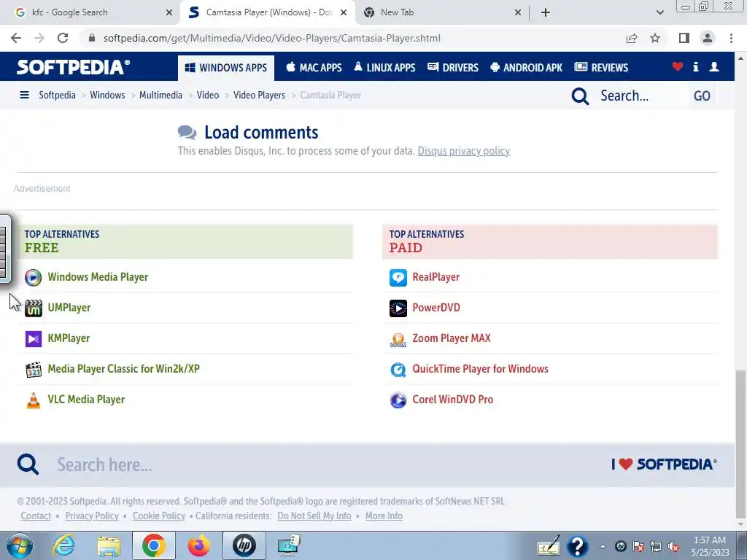Open the Reviews section
The height and width of the screenshot is (560, 747).
(x=601, y=68)
